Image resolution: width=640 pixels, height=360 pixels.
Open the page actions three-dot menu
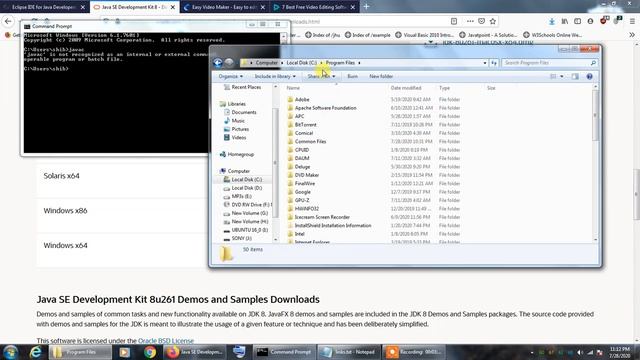470,21
